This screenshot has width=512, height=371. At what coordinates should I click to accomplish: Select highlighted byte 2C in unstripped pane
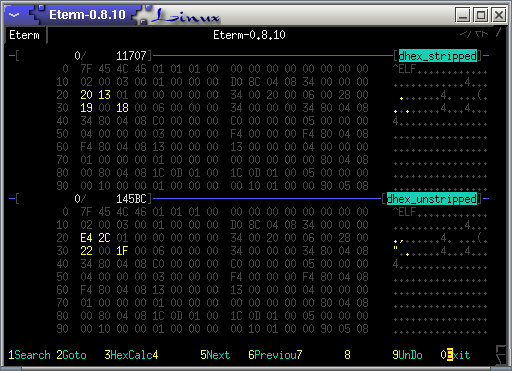104,238
